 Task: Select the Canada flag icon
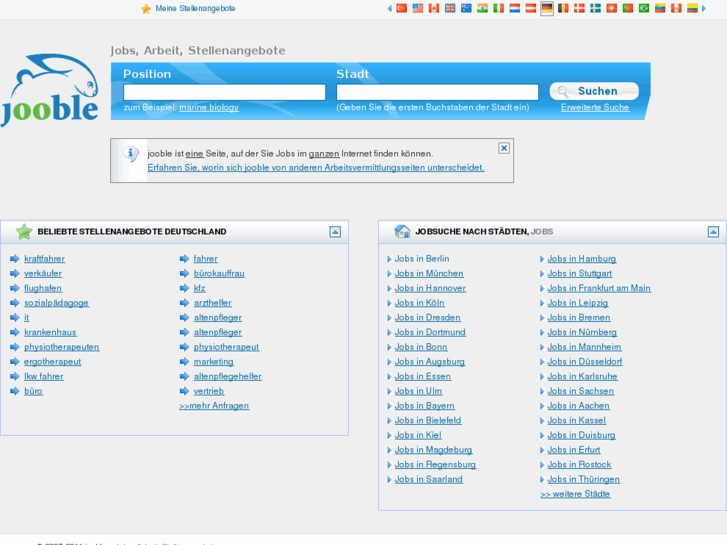click(434, 8)
